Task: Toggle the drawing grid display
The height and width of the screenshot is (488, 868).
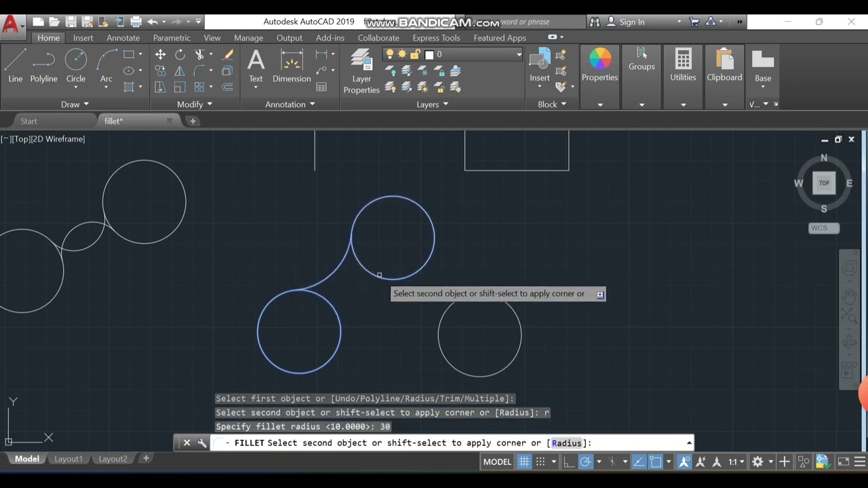Action: point(524,462)
